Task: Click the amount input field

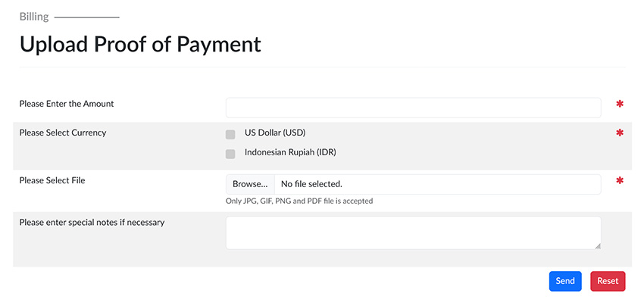Action: click(413, 108)
